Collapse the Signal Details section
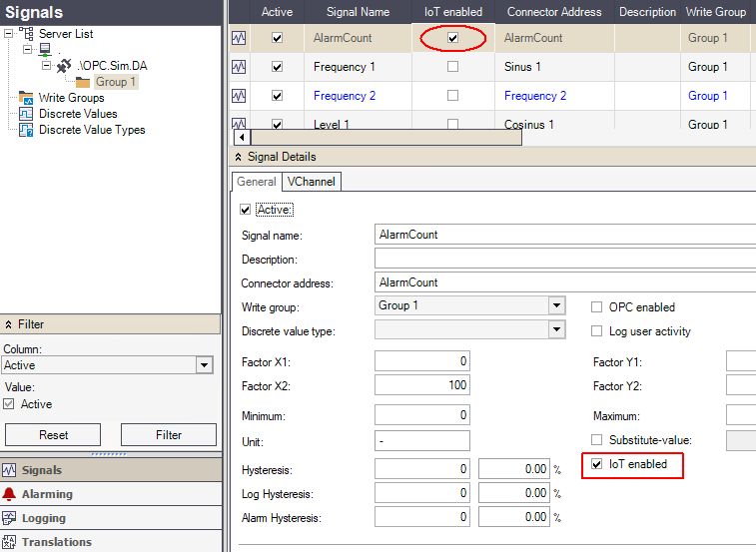The width and height of the screenshot is (756, 552). point(238,157)
